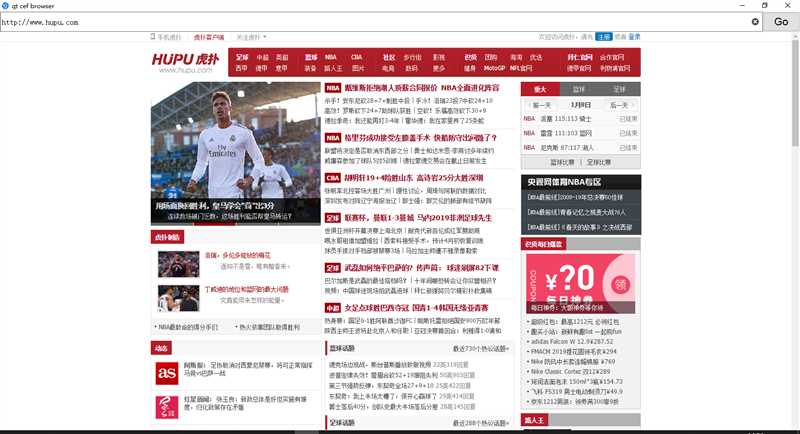The width and height of the screenshot is (800, 434).
Task: Click the round 领 button on the coupon
Action: 620,284
